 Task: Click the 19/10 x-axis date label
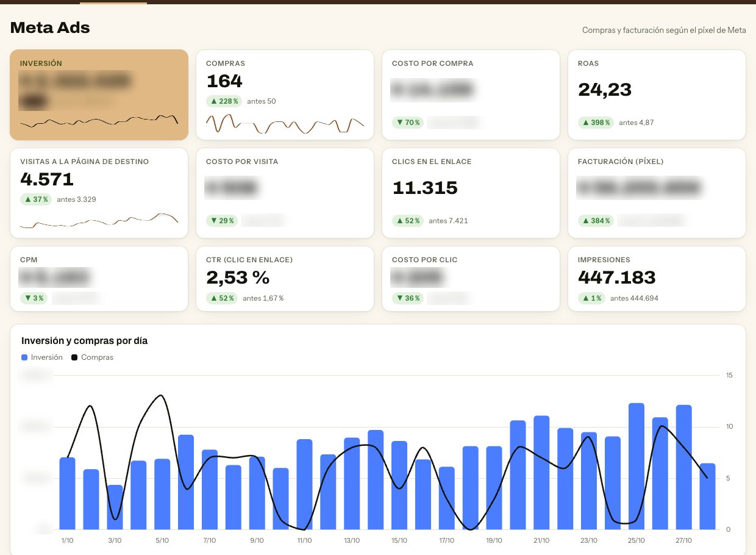coord(494,540)
